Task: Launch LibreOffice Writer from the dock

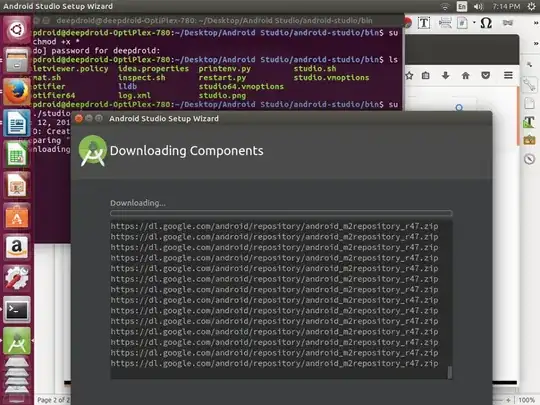Action: click(x=17, y=123)
